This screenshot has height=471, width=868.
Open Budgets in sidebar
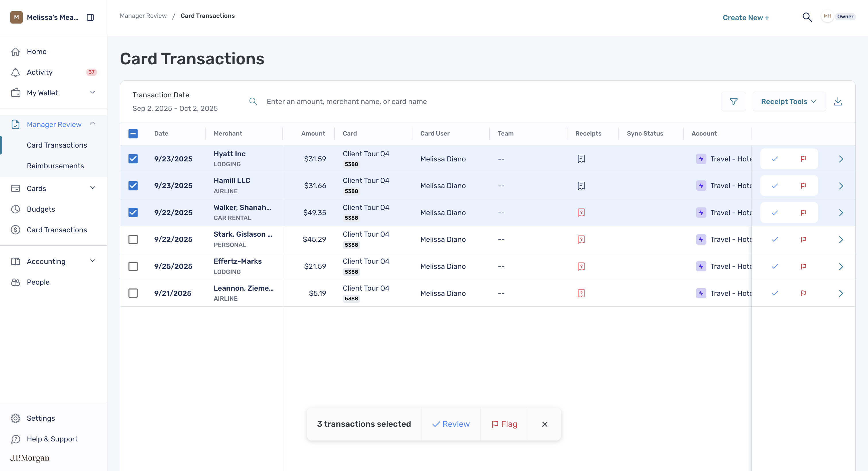click(x=41, y=209)
